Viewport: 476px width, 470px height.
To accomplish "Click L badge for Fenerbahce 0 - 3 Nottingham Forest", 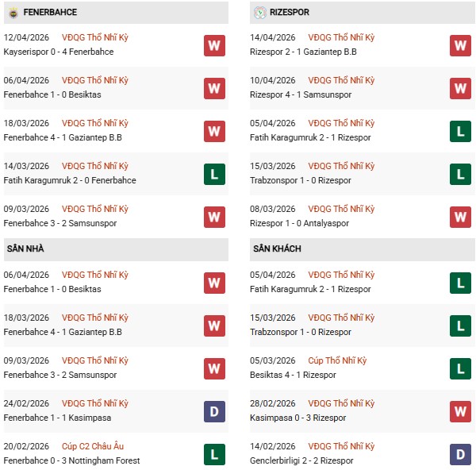I will tap(214, 454).
